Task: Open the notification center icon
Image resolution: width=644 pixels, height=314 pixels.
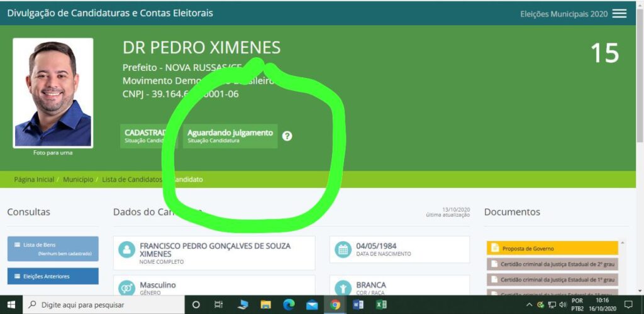Action: pyautogui.click(x=628, y=305)
